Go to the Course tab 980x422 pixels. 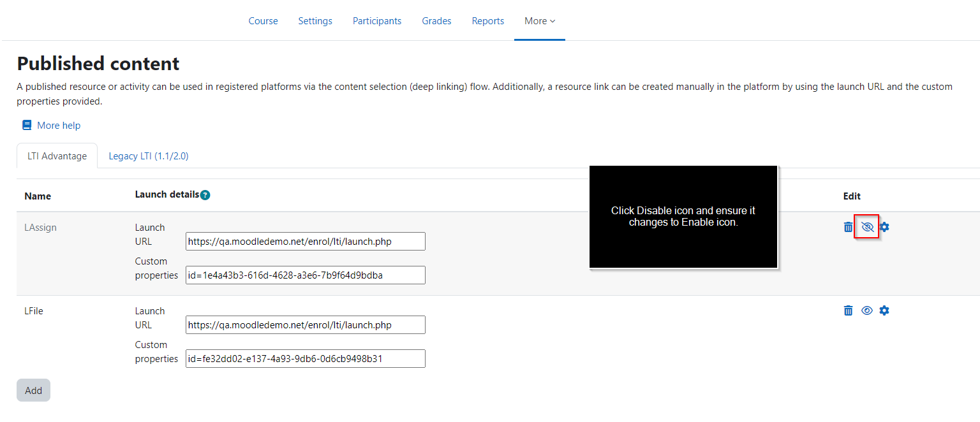click(x=263, y=21)
